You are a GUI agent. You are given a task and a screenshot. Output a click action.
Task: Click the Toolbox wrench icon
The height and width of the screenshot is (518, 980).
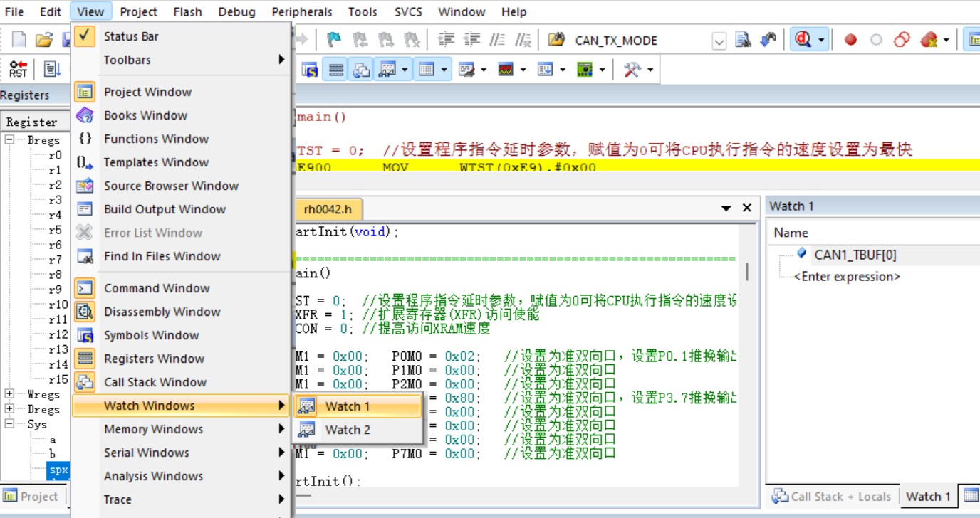[632, 69]
